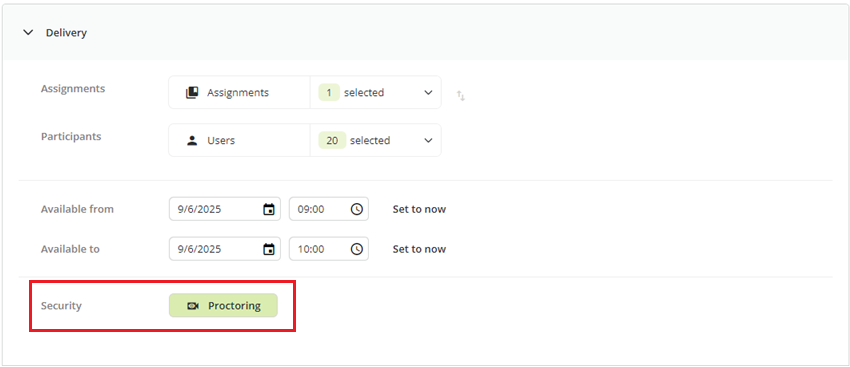Click the camera icon on Proctoring
Screen dimensions: 850x367
[193, 306]
